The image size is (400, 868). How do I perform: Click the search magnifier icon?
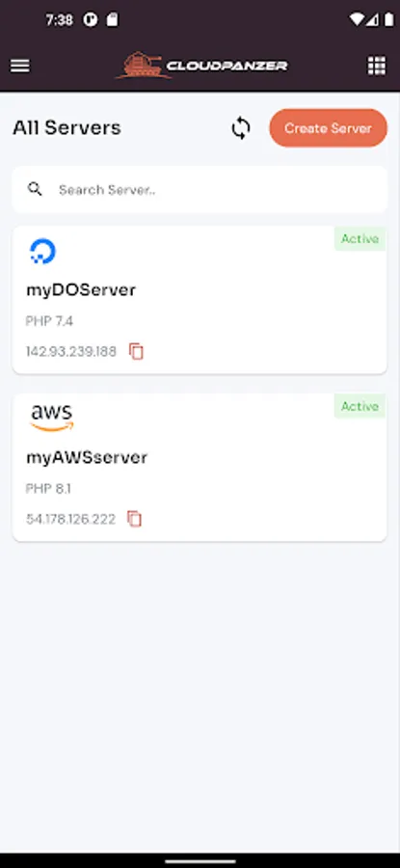coord(35,189)
